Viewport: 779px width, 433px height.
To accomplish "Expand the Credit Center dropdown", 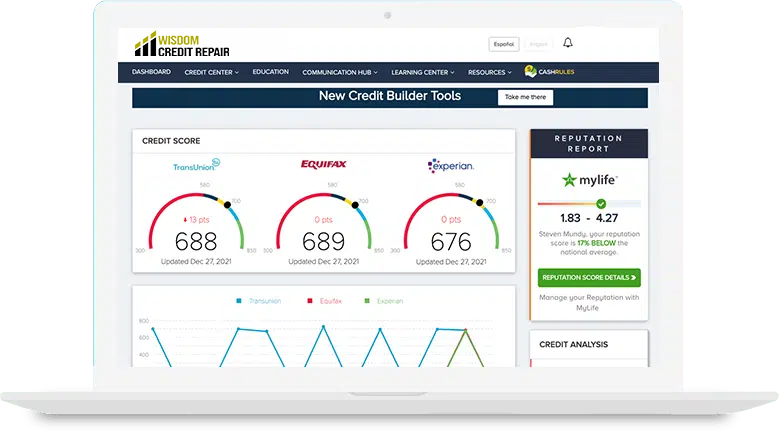I will [x=212, y=72].
